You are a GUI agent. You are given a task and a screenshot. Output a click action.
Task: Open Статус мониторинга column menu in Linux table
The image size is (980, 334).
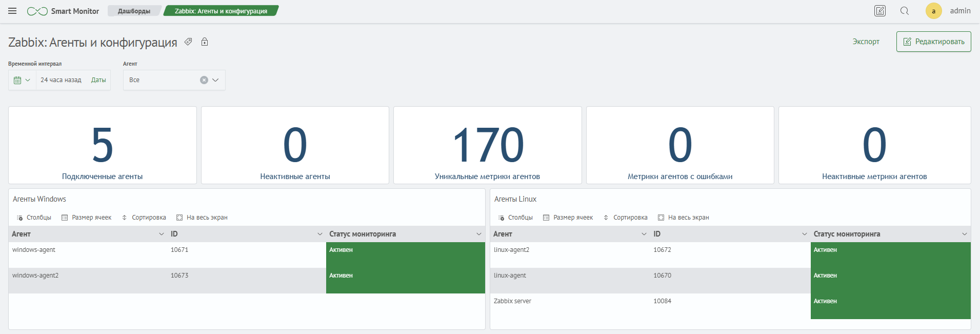(964, 234)
